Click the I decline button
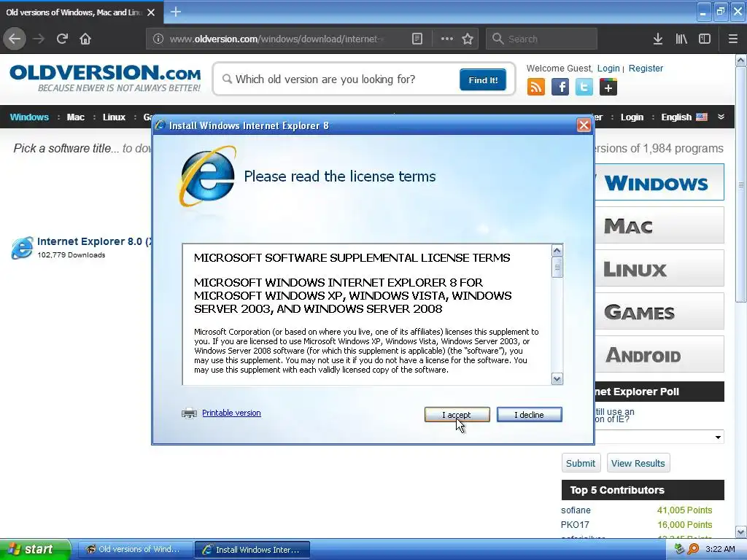Viewport: 747px width, 560px height. (530, 414)
